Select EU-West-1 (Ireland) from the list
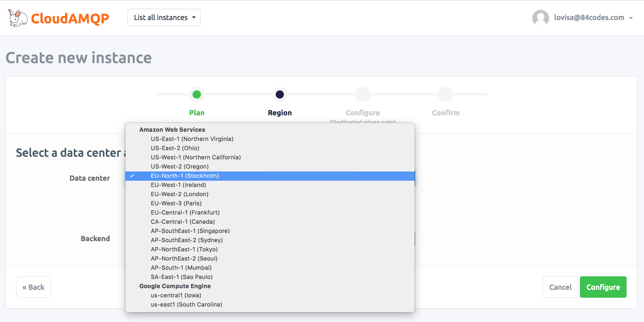644x322 pixels. [178, 185]
